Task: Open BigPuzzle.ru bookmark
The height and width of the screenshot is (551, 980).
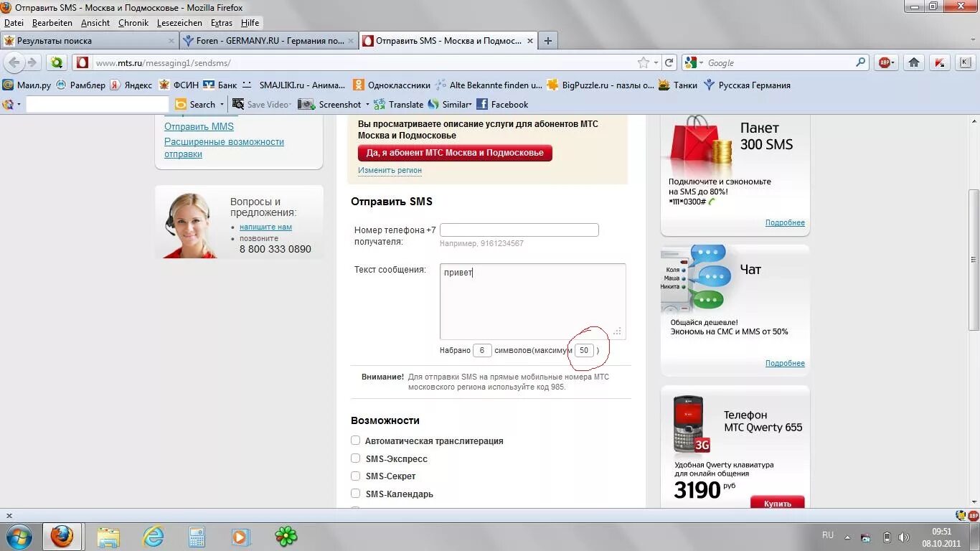Action: tap(600, 85)
